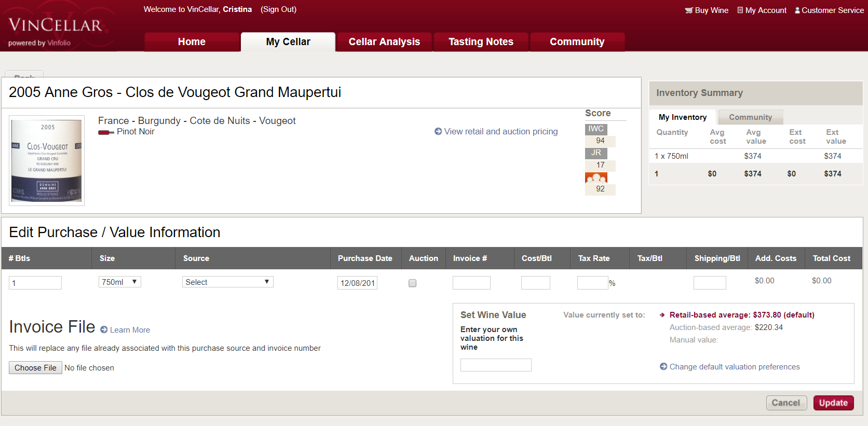Open the Customer Service link

click(x=833, y=10)
